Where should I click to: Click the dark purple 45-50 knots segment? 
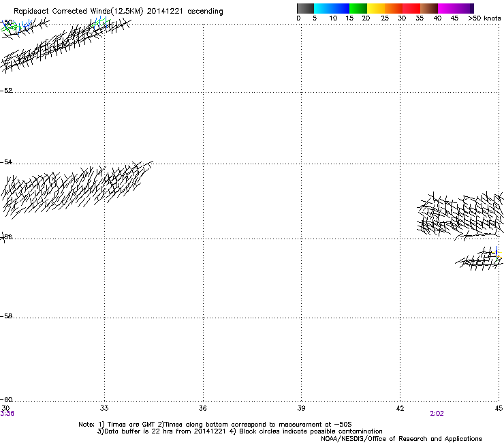tap(464, 8)
